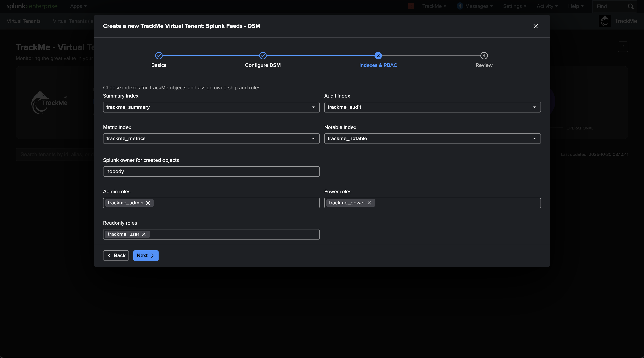Viewport: 644px width, 358px height.
Task: Click the Basics step checkmark circle
Action: click(159, 55)
